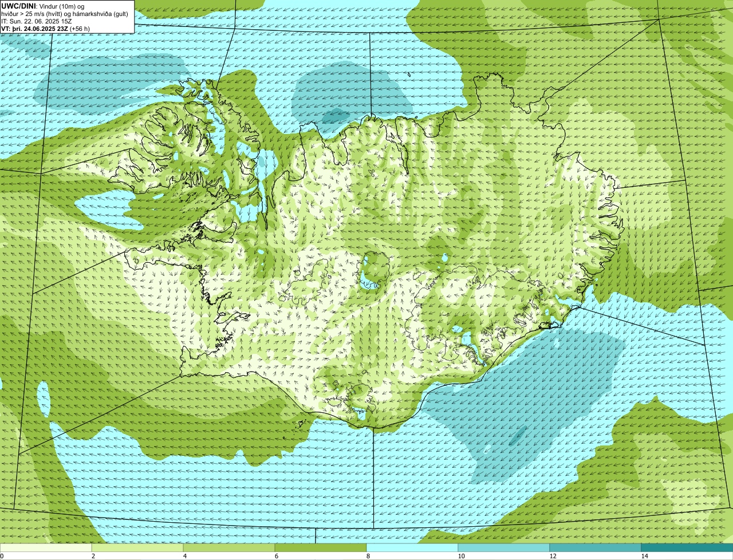Click the 12–14 m/s teal legend swatch
The width and height of the screenshot is (733, 560).
(x=596, y=547)
